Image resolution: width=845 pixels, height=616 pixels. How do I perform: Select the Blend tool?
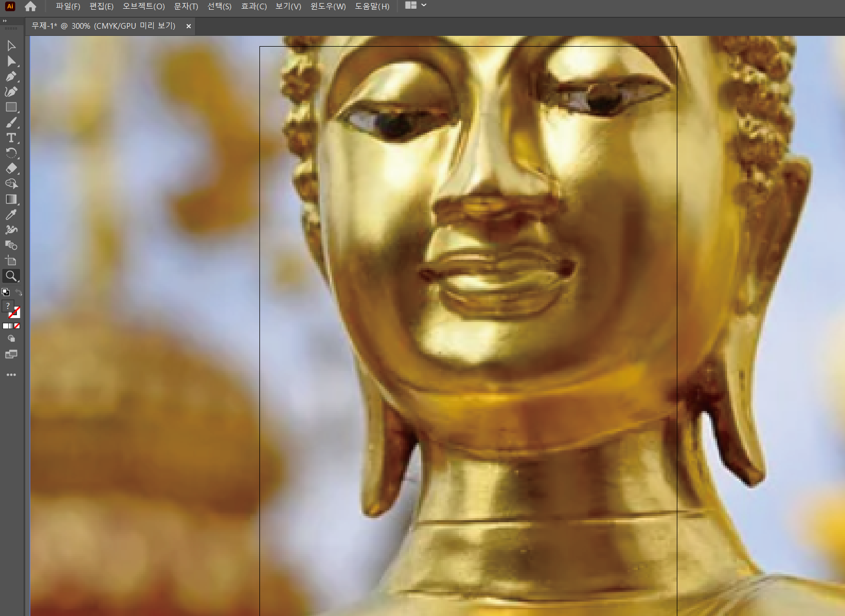pyautogui.click(x=11, y=245)
